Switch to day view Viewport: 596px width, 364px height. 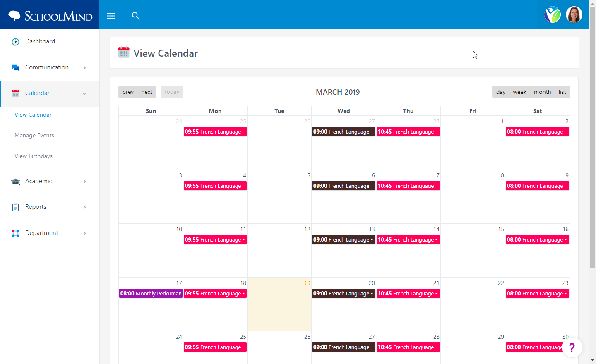point(501,92)
